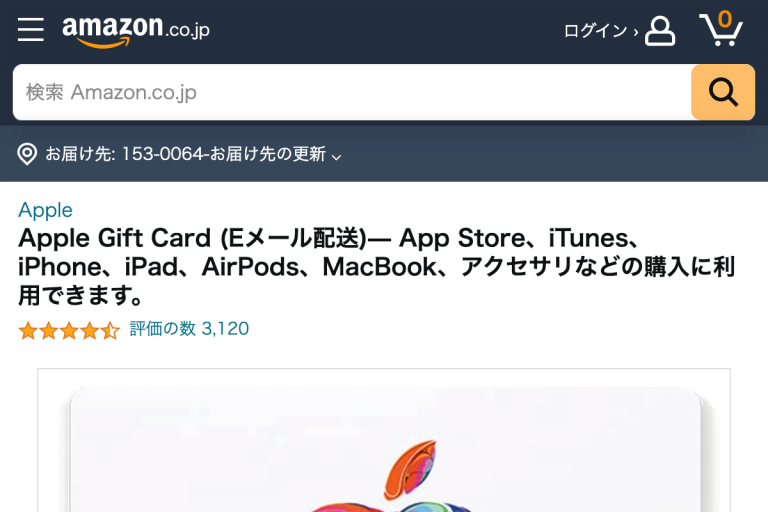Click the account person icon

[660, 31]
